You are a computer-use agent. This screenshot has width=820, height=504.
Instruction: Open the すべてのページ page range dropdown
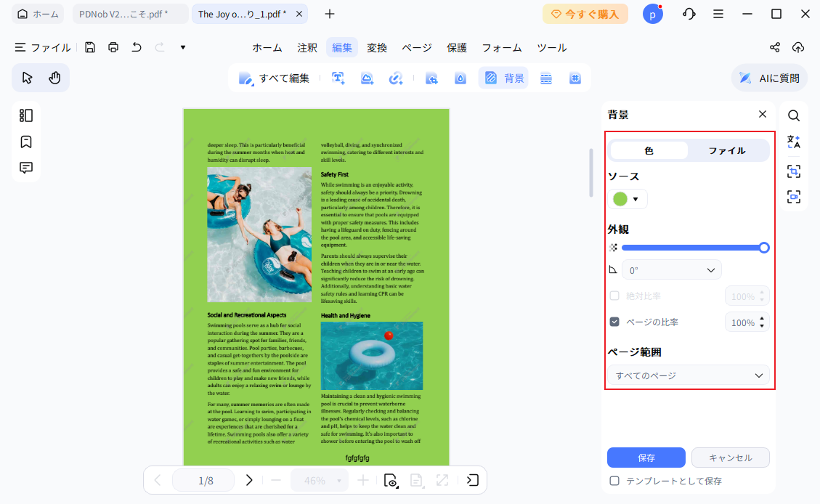688,375
